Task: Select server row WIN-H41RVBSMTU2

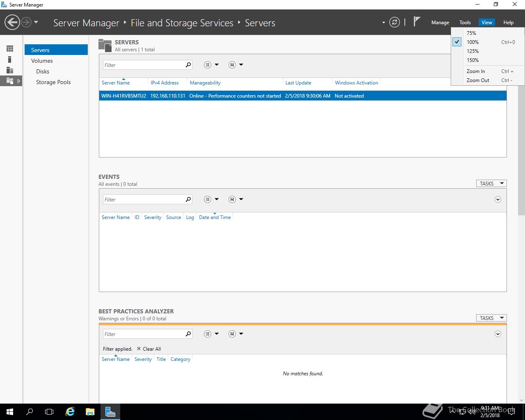Action: [x=303, y=96]
